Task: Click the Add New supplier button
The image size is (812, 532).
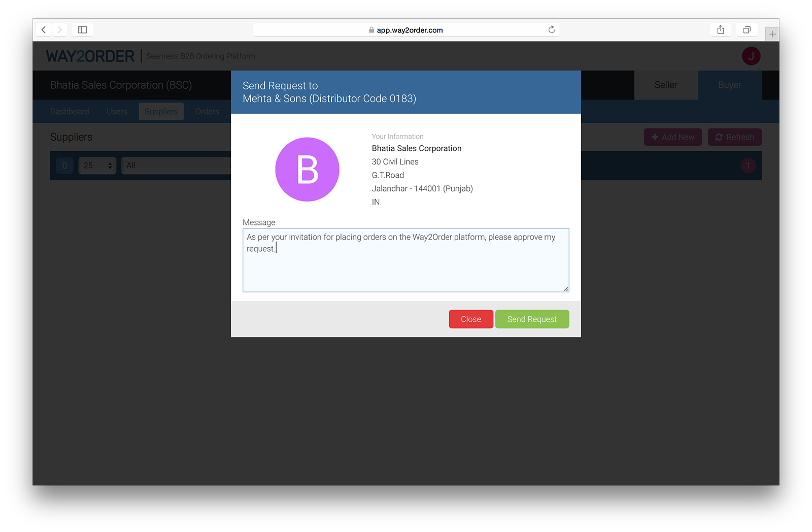Action: (673, 137)
